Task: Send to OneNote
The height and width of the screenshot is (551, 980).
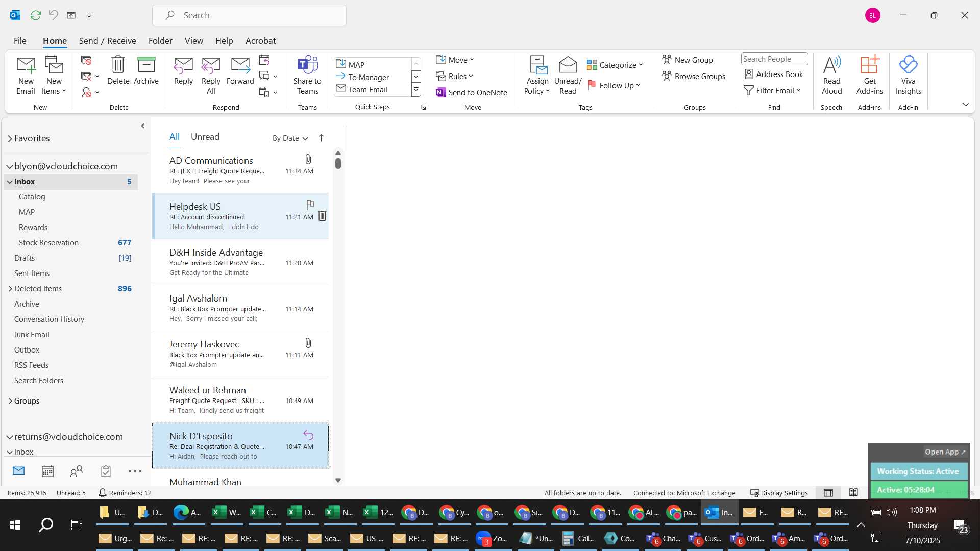Action: pyautogui.click(x=472, y=92)
